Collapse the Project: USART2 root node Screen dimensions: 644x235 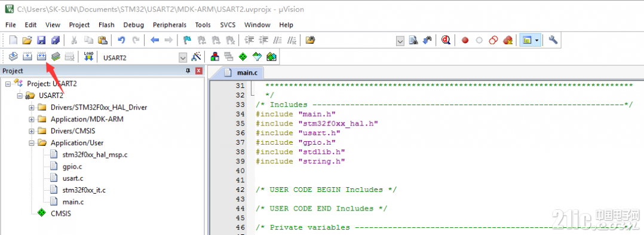point(8,83)
